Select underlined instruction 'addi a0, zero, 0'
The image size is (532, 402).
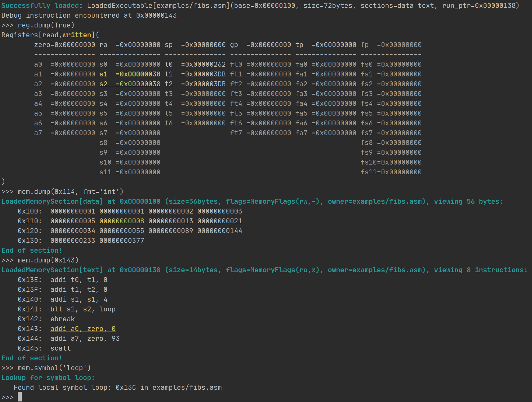click(x=83, y=329)
